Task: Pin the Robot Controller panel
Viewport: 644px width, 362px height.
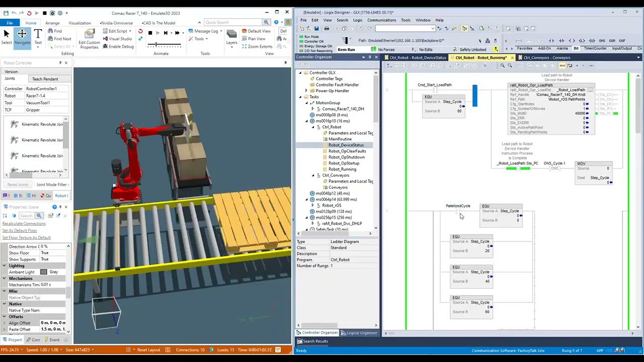Action: coord(60,63)
